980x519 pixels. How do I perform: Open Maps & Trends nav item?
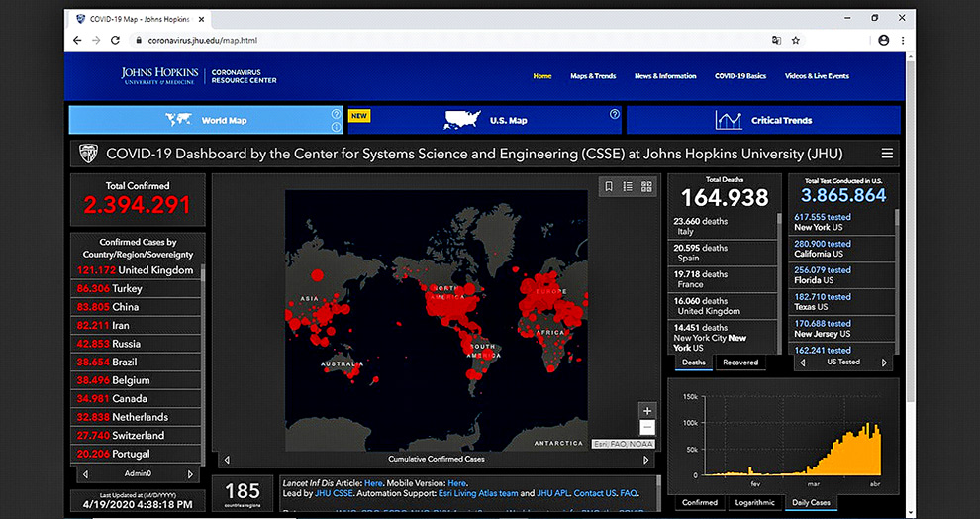593,76
